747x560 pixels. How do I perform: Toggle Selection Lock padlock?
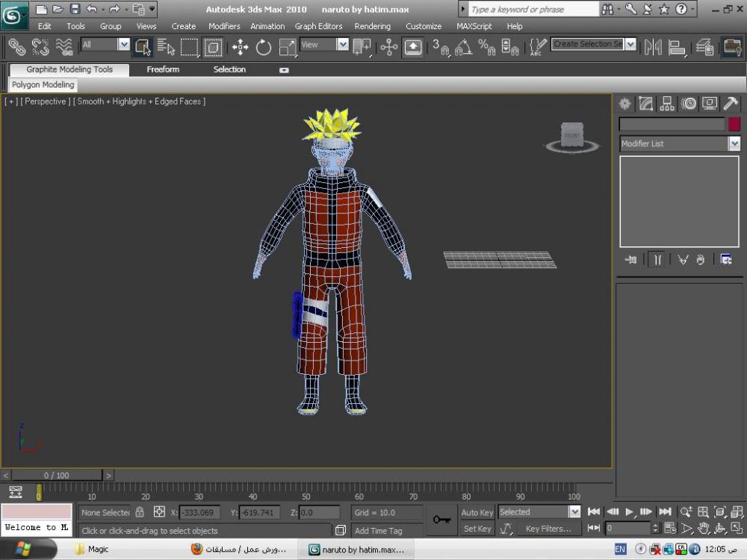(x=140, y=512)
